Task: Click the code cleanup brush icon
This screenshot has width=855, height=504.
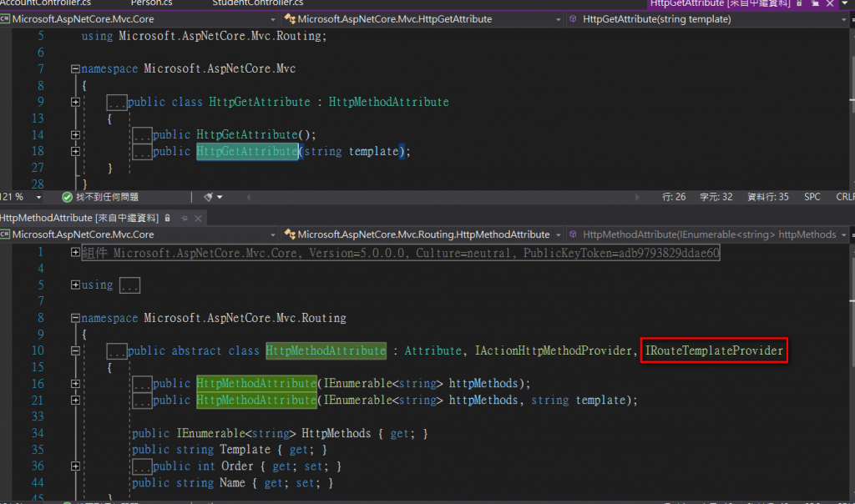Action: point(208,197)
